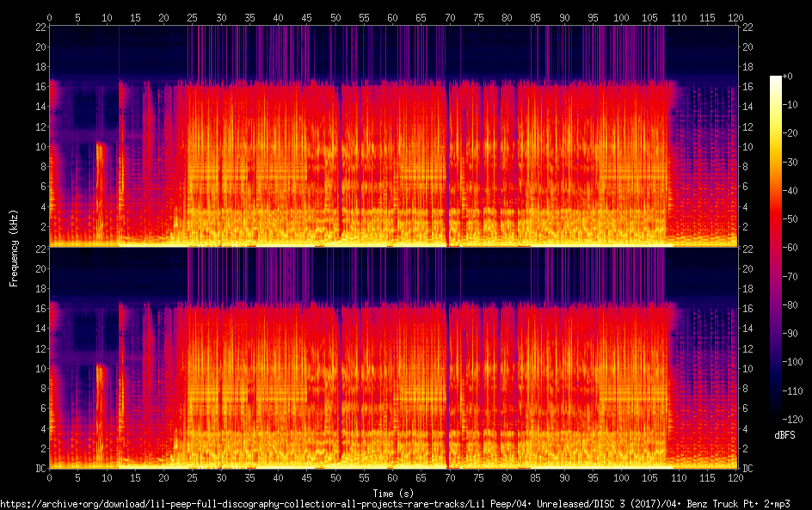Click the dBFS color scale bar

775,247
